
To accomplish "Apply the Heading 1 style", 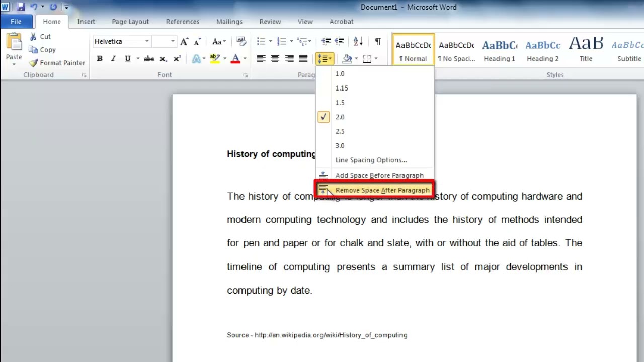I will [x=500, y=50].
